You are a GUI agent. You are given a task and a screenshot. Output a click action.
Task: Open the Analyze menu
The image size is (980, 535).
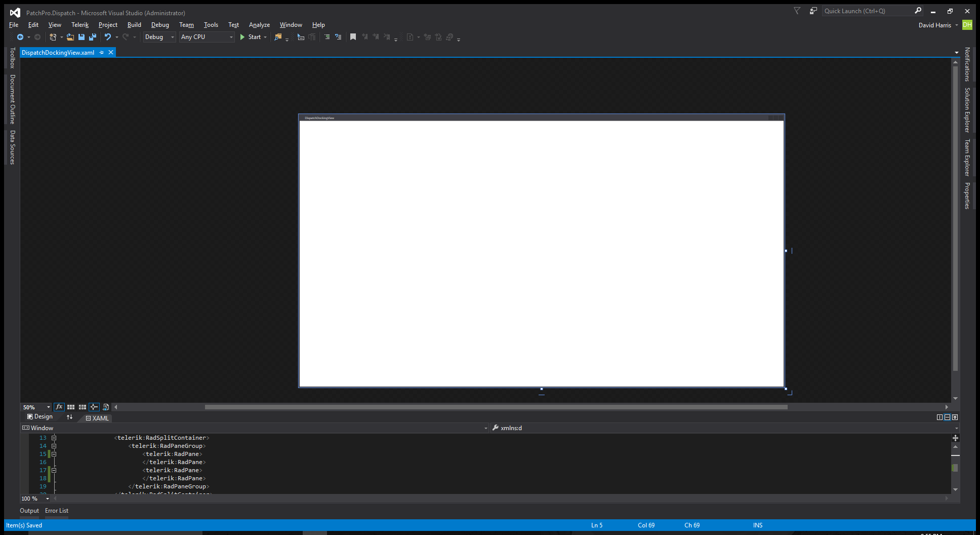[259, 25]
